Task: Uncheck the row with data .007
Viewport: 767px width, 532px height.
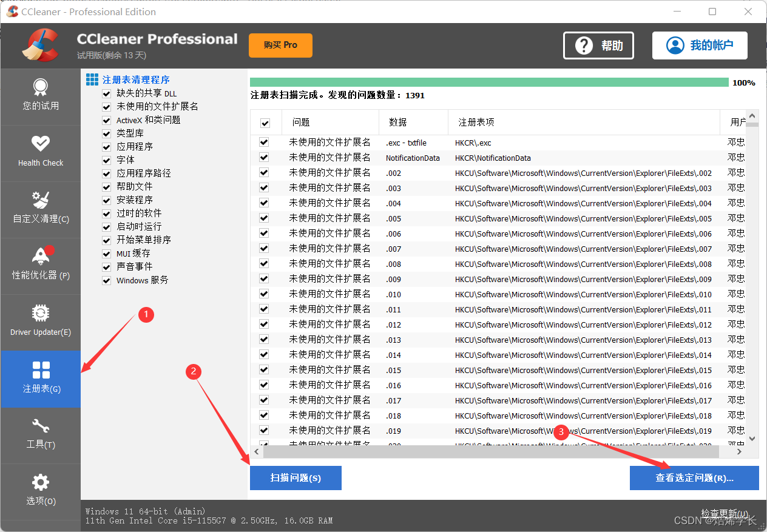Action: coord(264,249)
